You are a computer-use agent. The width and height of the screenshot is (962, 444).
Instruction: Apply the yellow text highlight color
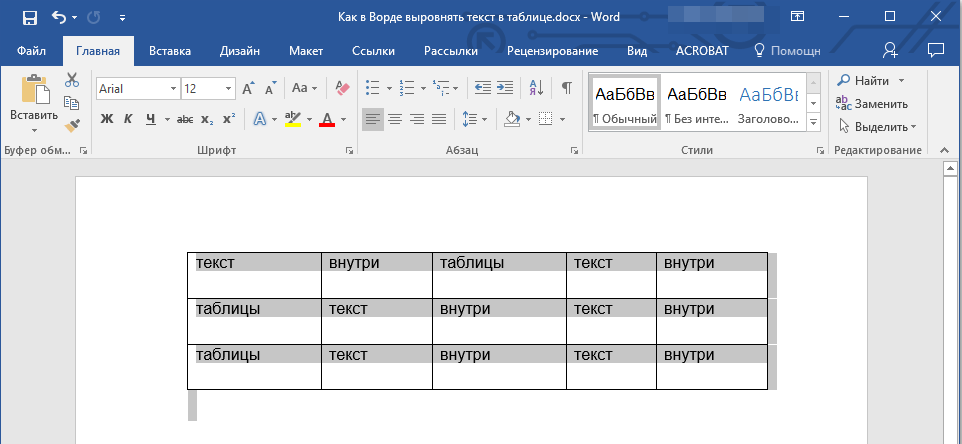[292, 119]
